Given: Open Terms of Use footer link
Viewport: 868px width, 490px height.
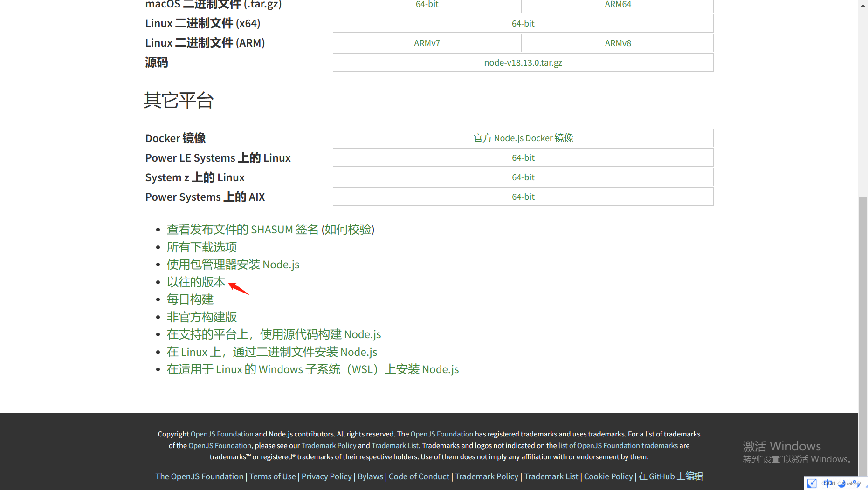Looking at the screenshot, I should pyautogui.click(x=273, y=476).
